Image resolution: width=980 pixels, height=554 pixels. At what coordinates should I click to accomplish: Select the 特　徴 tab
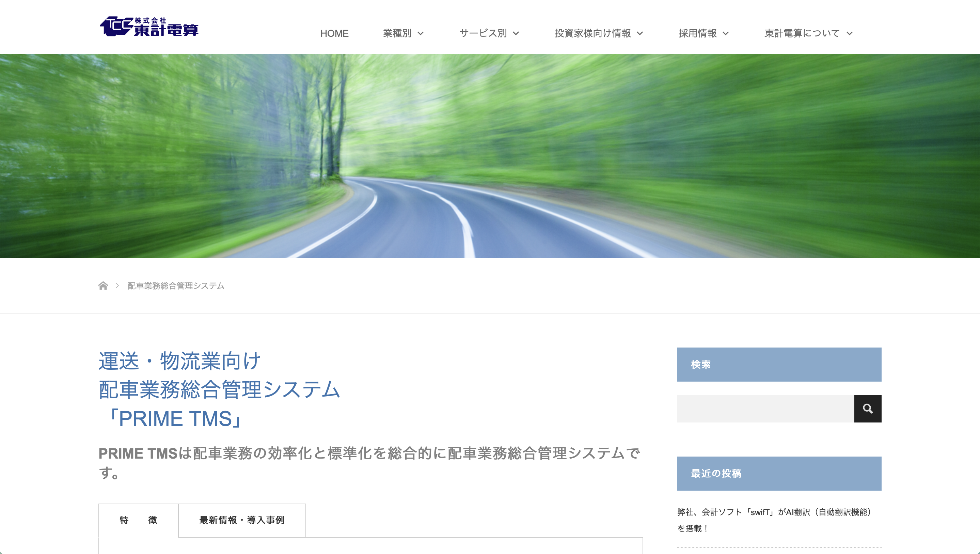(x=139, y=520)
